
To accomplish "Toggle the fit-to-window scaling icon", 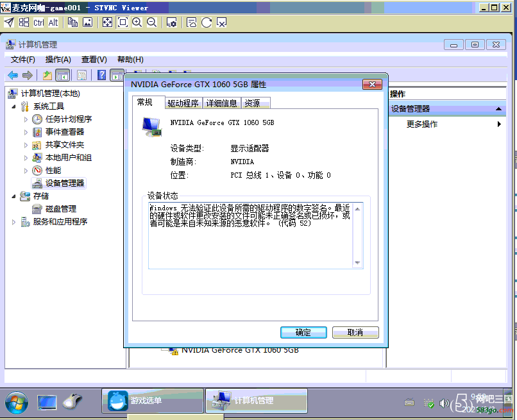I will click(123, 22).
